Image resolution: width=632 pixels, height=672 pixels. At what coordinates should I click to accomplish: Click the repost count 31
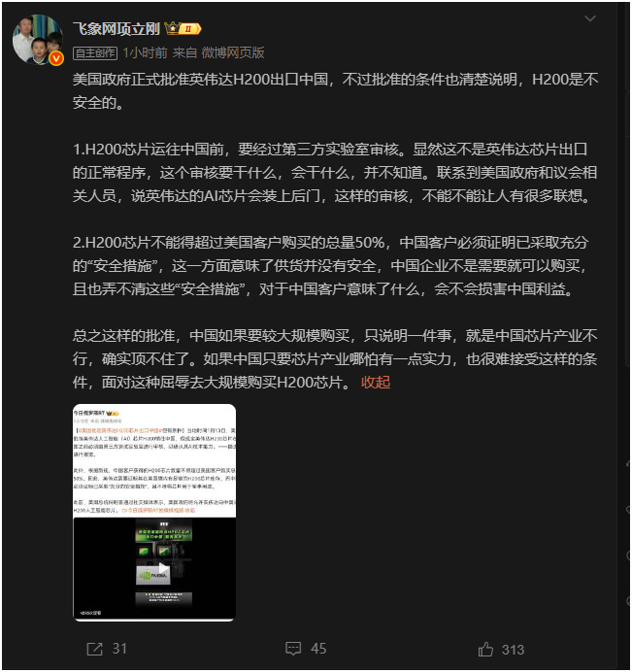click(x=119, y=649)
